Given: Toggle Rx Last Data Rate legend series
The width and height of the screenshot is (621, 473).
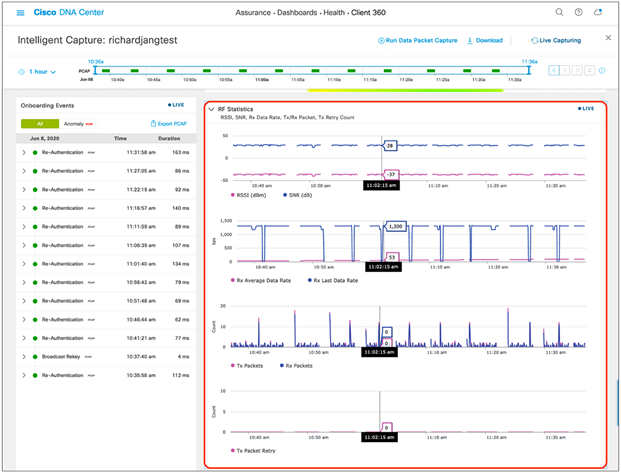Looking at the screenshot, I should (333, 280).
